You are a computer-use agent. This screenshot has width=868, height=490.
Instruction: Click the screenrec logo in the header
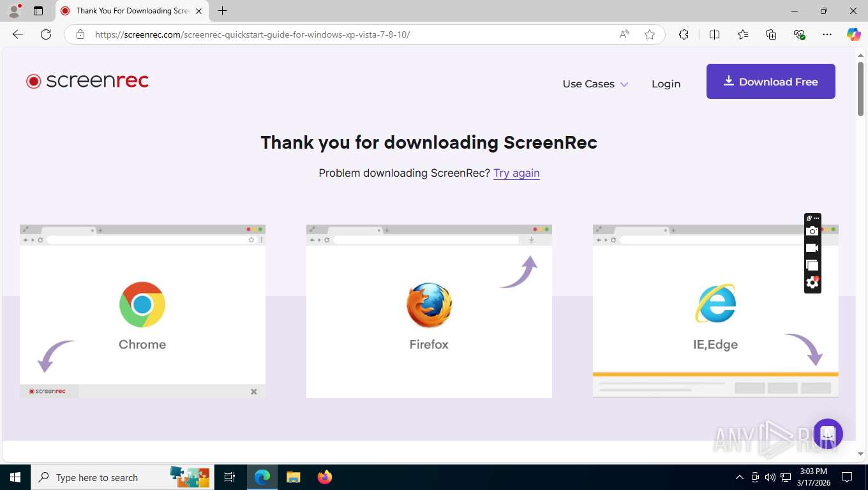tap(87, 81)
